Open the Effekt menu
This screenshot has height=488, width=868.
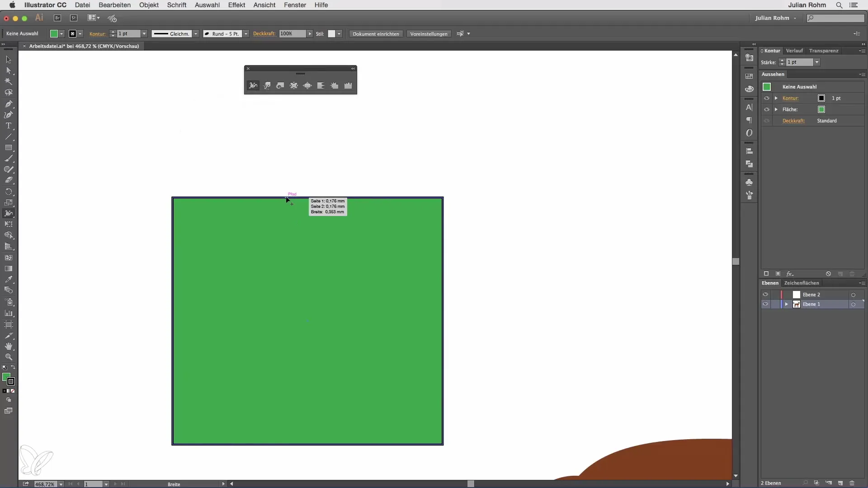click(x=236, y=5)
